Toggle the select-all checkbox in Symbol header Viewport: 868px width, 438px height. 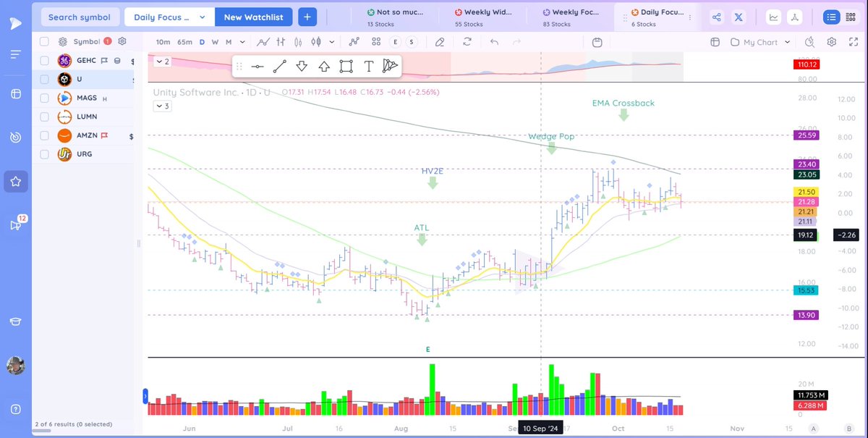point(45,42)
